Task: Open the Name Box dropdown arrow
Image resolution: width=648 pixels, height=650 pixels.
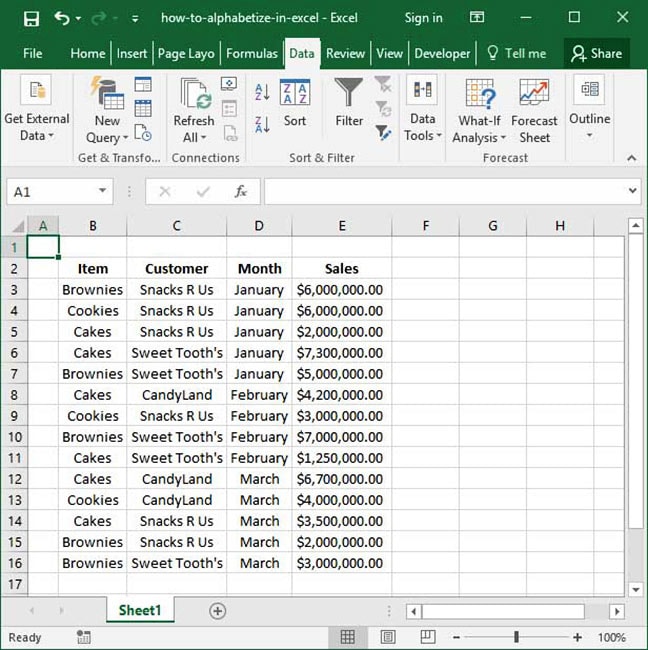Action: coord(102,191)
